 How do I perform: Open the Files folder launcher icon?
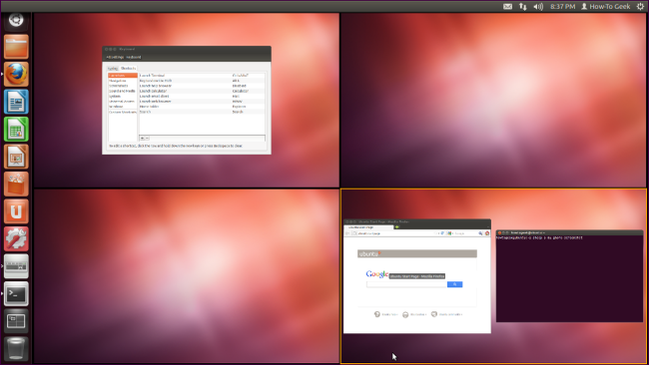16,46
